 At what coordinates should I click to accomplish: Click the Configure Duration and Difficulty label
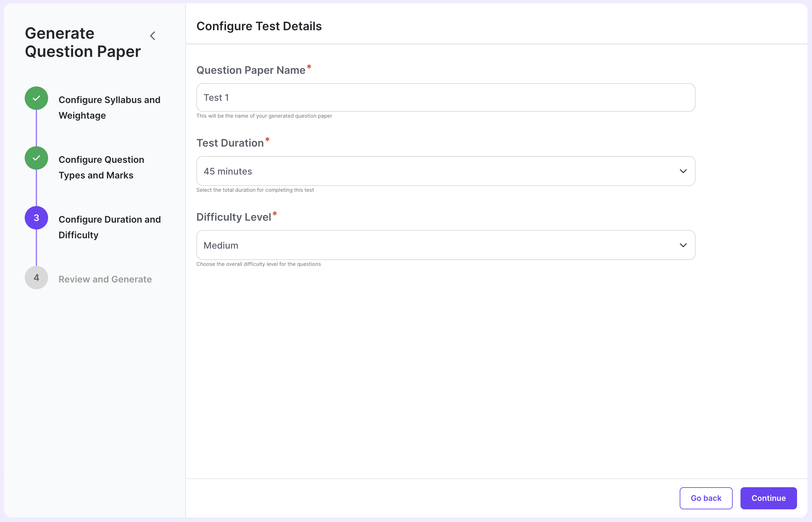[x=110, y=227]
